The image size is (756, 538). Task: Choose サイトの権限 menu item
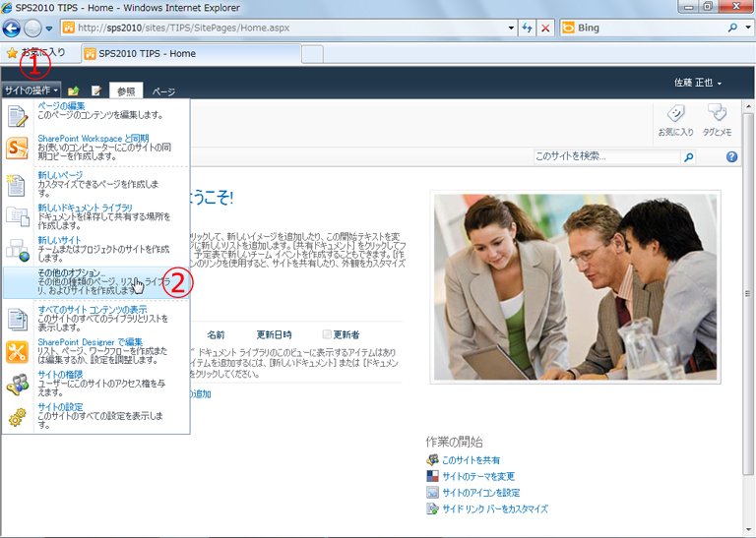[96, 384]
